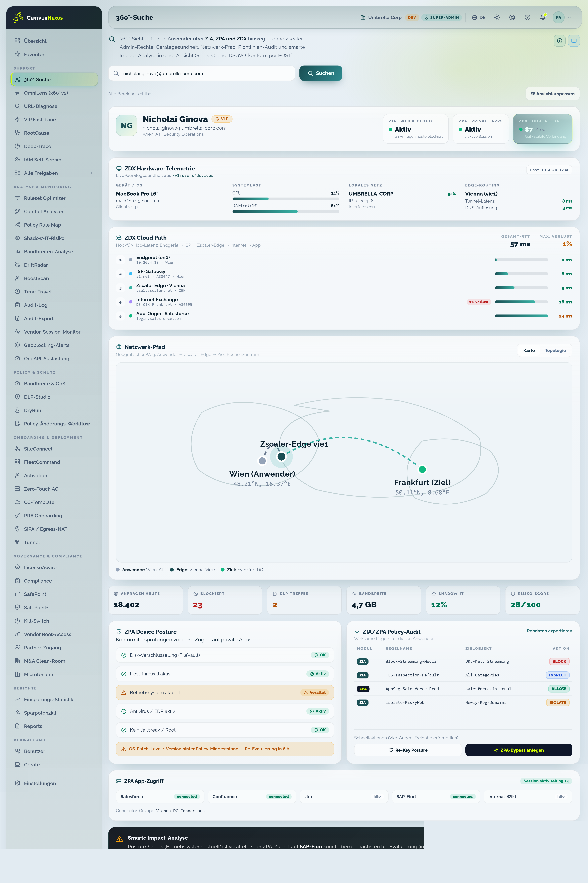The image size is (588, 883).
Task: Open Bandbreiten-Analyse chart icon
Action: pos(17,252)
